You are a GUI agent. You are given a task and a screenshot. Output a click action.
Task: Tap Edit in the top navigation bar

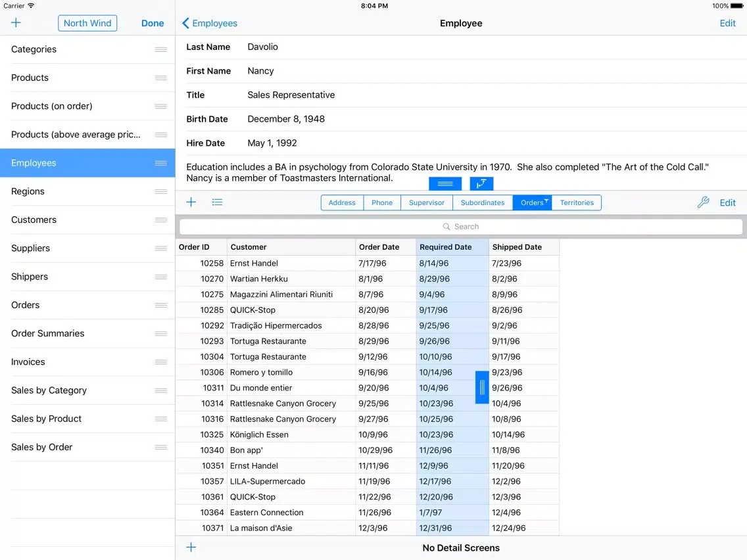coord(727,23)
